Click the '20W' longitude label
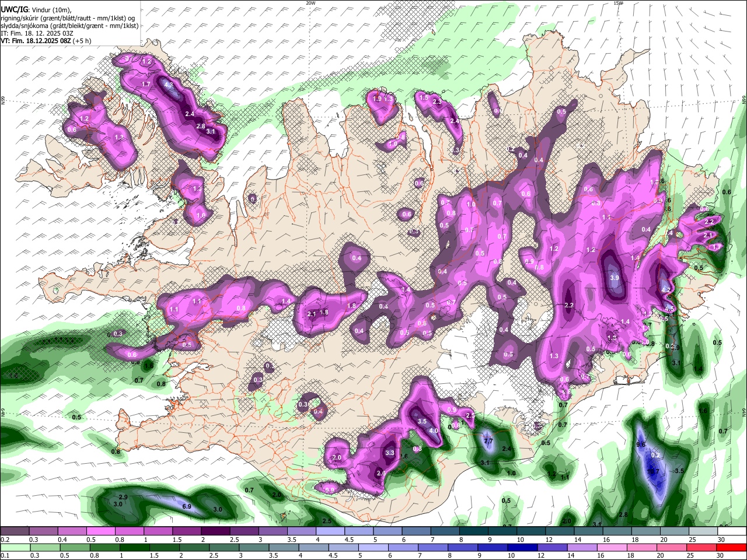Viewport: 747px width, 560px height. 310,3
